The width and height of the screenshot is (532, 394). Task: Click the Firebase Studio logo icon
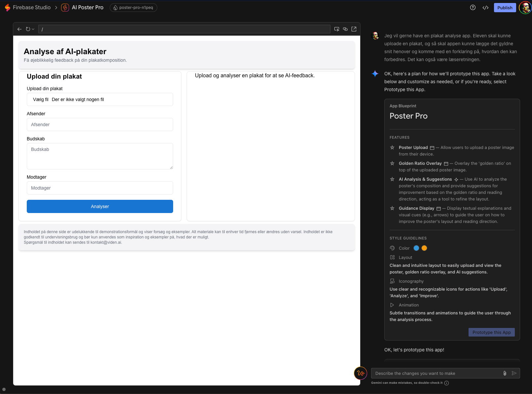coord(7,7)
